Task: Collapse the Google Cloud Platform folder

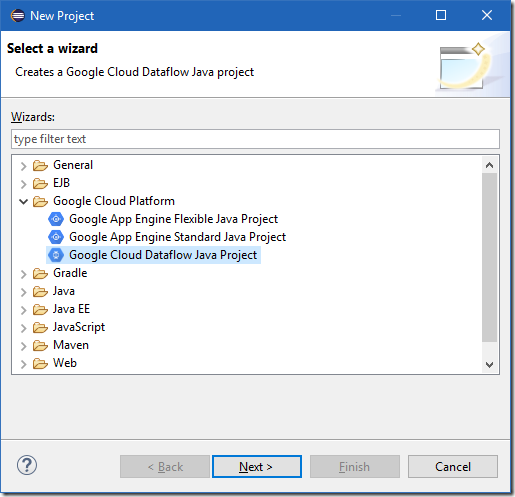Action: [x=23, y=201]
